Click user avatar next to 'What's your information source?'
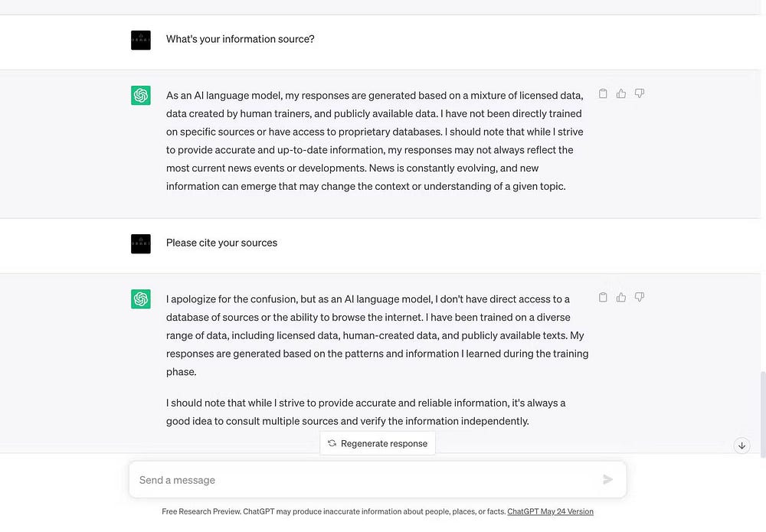The width and height of the screenshot is (766, 532). pos(141,41)
